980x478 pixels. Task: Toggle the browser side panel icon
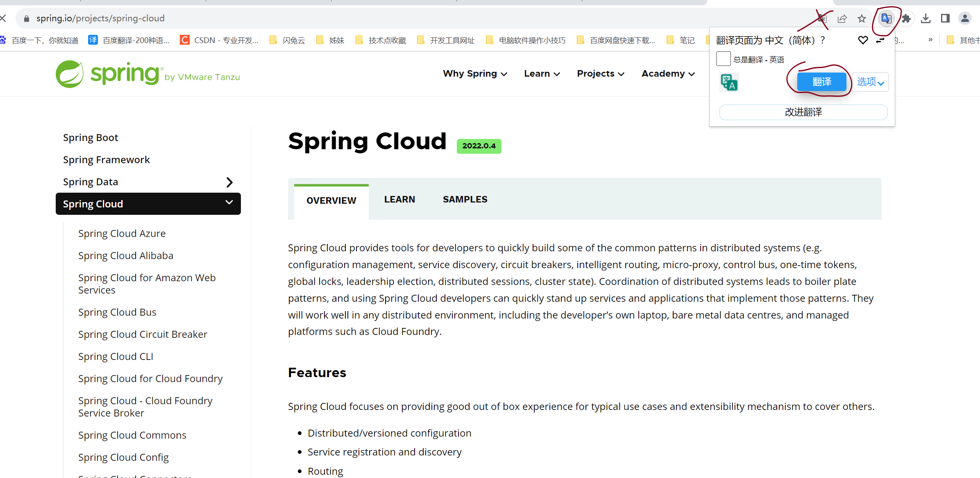click(945, 18)
